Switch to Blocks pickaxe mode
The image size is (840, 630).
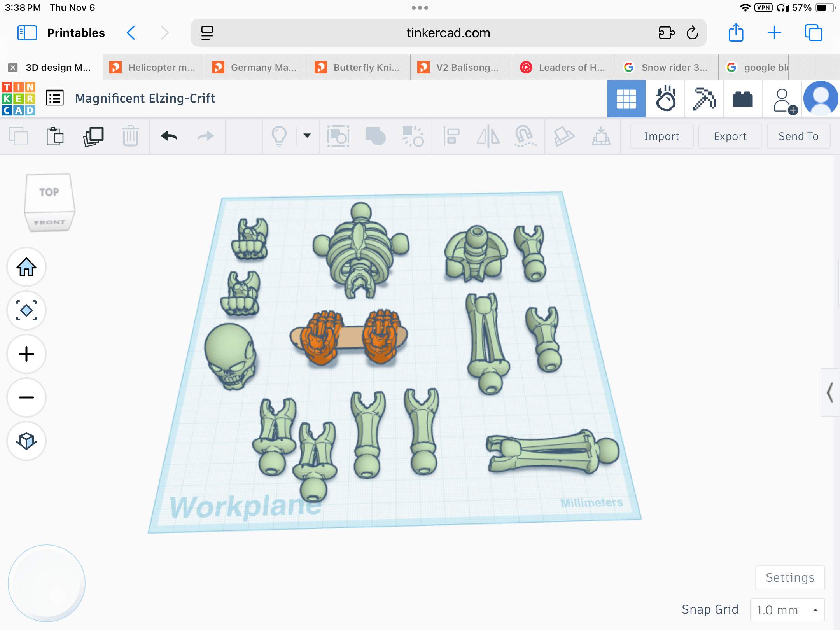(x=704, y=98)
